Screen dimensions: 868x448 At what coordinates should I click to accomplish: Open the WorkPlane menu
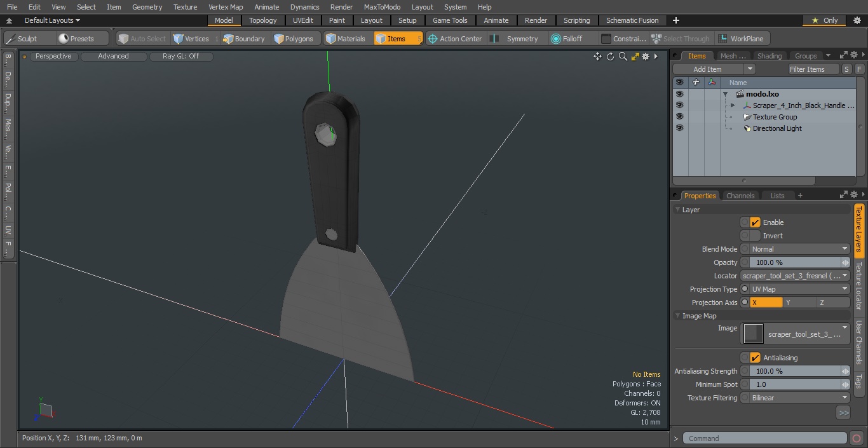click(x=742, y=39)
